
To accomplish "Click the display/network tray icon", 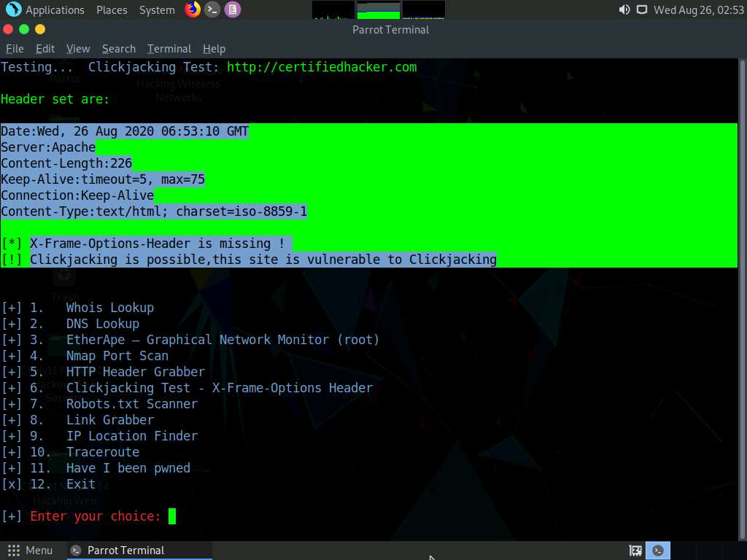I will (x=642, y=9).
